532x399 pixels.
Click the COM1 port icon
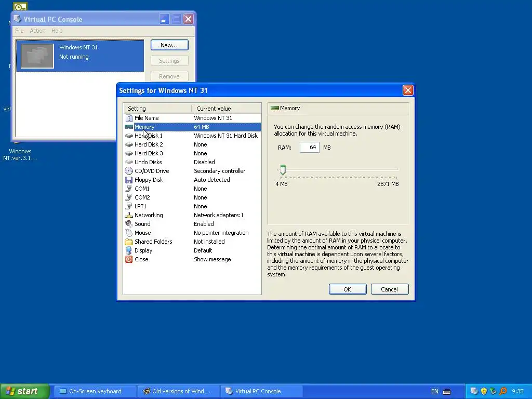coord(129,189)
